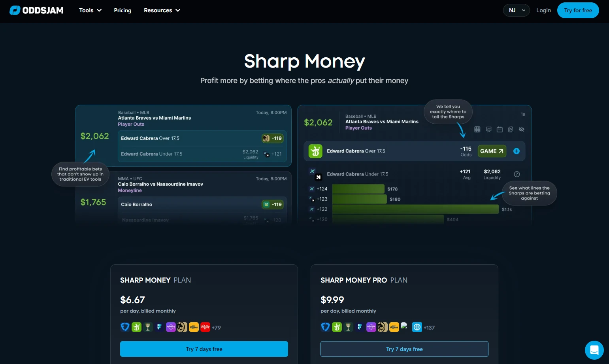Open the Intercom chat bubble
This screenshot has height=364, width=609.
coord(594,350)
